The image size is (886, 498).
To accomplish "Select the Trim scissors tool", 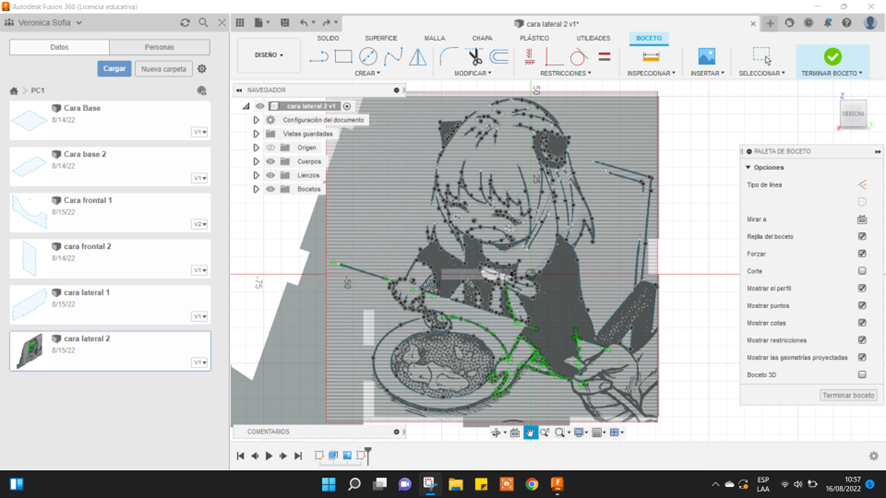I will pyautogui.click(x=475, y=57).
